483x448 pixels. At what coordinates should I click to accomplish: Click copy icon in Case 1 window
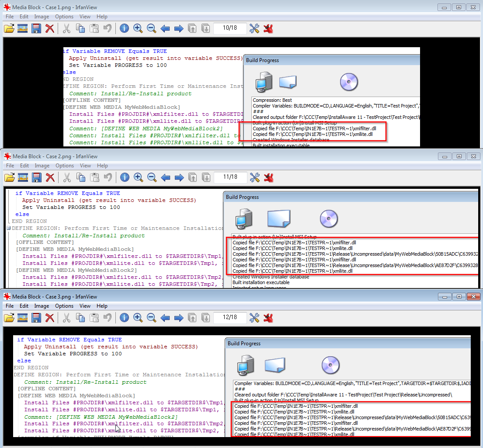[x=80, y=29]
